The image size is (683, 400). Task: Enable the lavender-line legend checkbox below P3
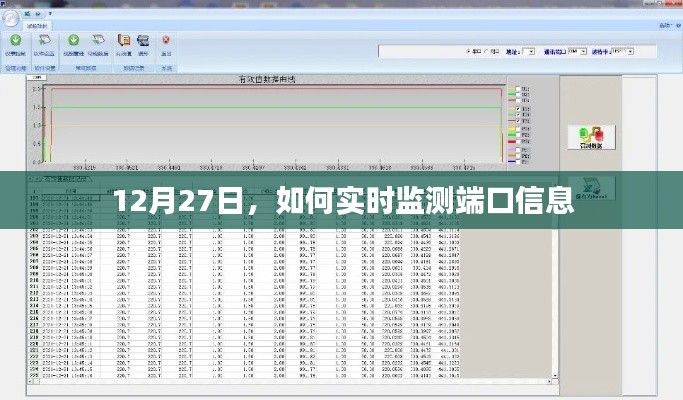[518, 150]
